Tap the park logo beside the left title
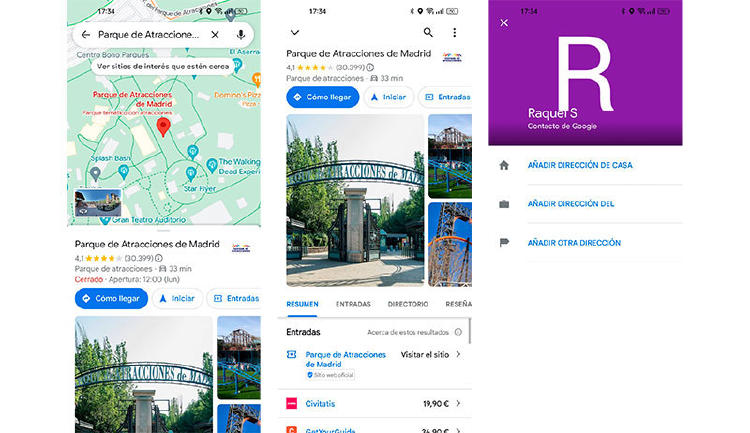Screen dimensions: 750x433 [241, 248]
